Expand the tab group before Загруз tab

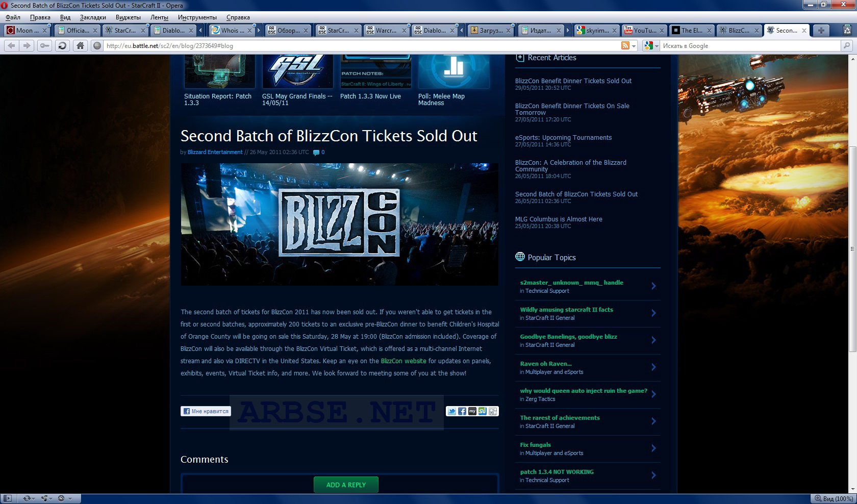[x=462, y=31]
